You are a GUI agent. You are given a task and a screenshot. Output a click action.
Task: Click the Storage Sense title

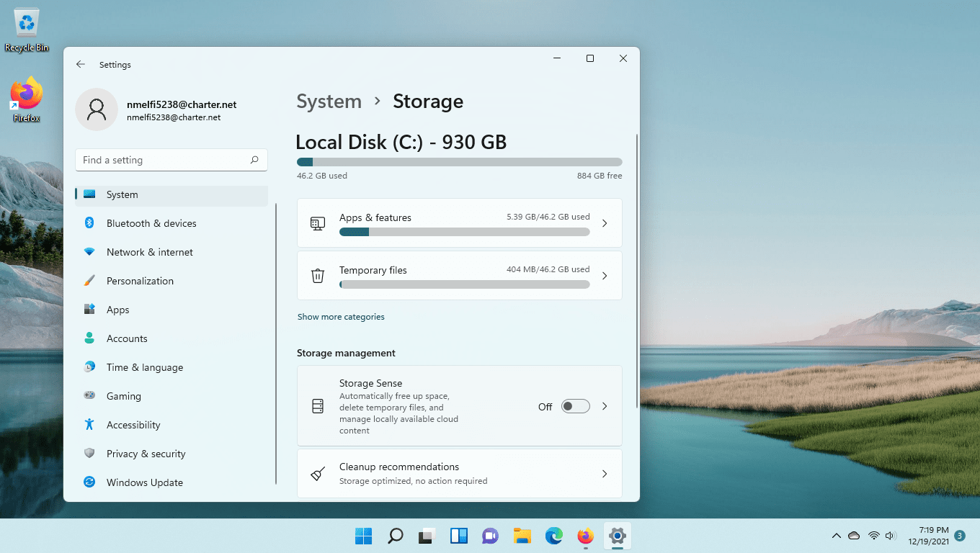pyautogui.click(x=371, y=383)
